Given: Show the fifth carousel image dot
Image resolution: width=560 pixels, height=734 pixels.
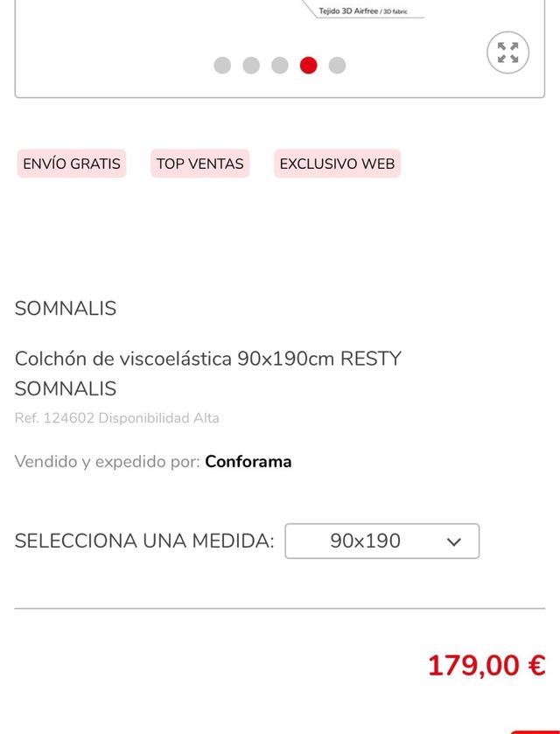Looking at the screenshot, I should click(x=337, y=65).
